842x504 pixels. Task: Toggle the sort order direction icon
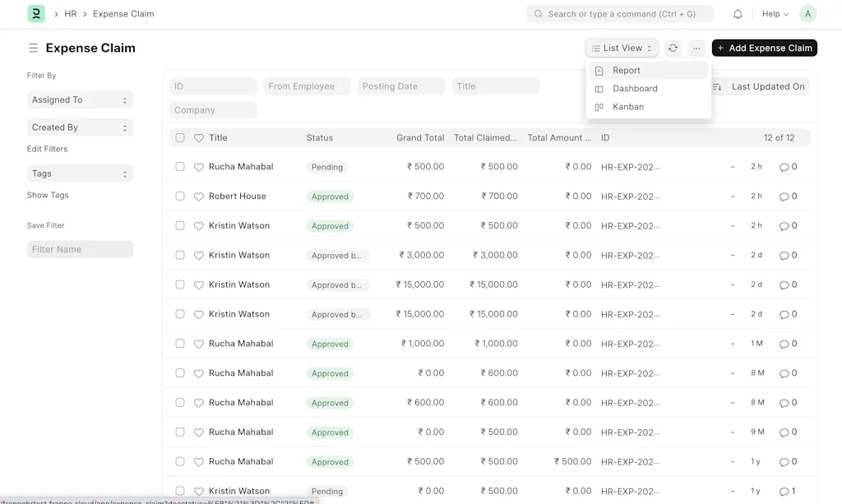point(717,86)
